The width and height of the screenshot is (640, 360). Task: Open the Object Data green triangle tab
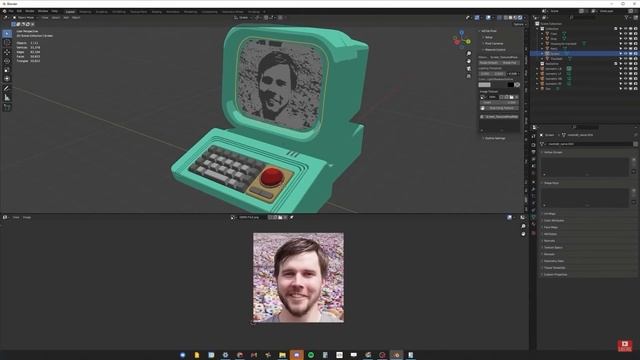coord(533,217)
